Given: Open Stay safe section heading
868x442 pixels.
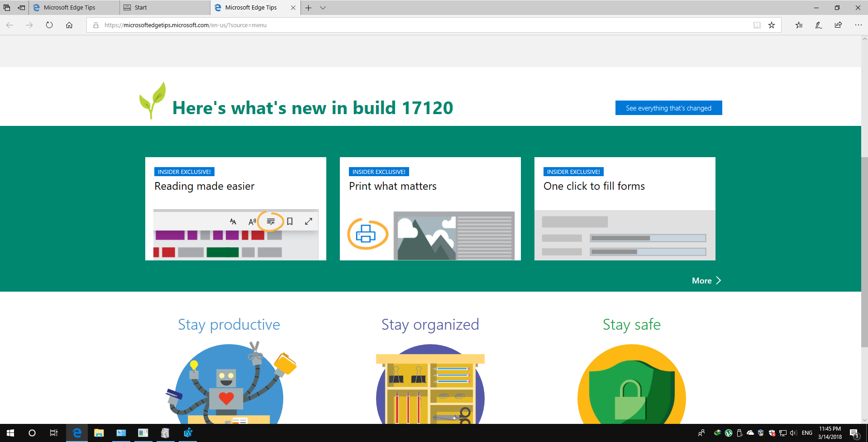Looking at the screenshot, I should 632,325.
